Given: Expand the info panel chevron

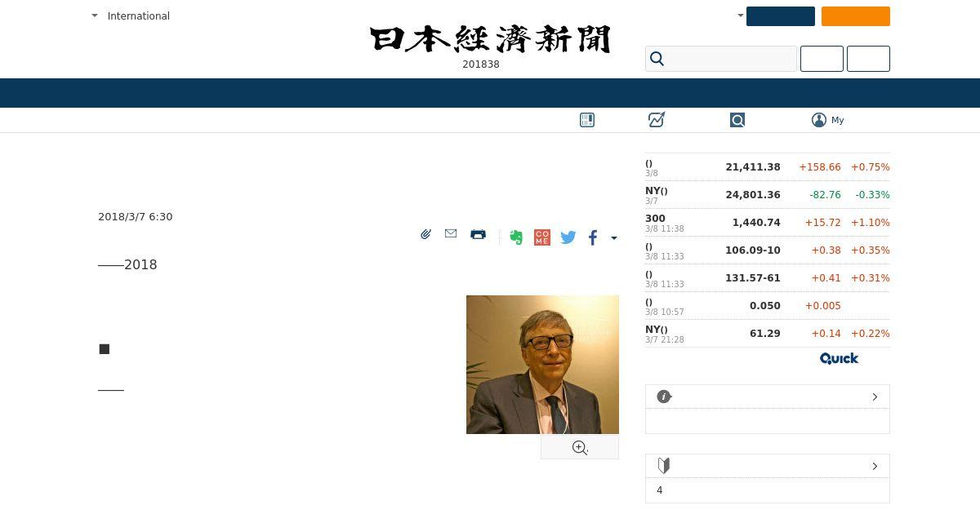Looking at the screenshot, I should tap(875, 397).
